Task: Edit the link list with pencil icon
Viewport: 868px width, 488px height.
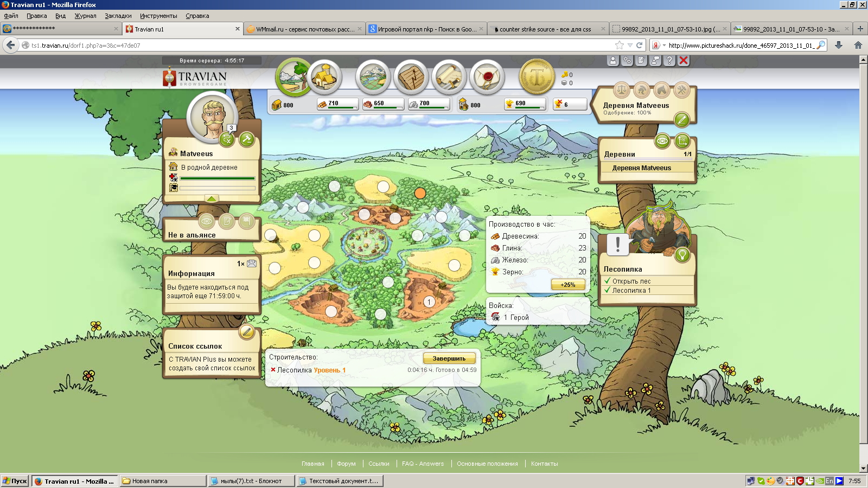Action: (x=247, y=331)
